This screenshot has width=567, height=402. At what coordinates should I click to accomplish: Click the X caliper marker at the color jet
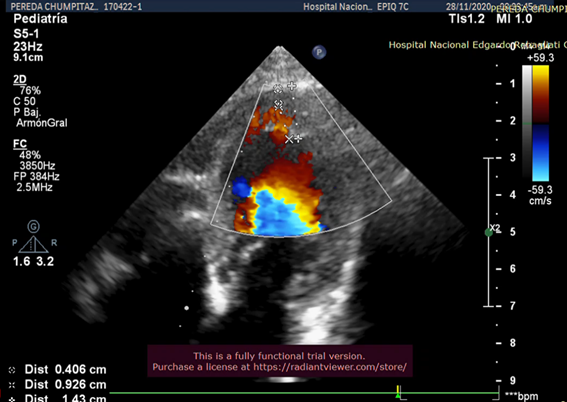[x=289, y=139]
